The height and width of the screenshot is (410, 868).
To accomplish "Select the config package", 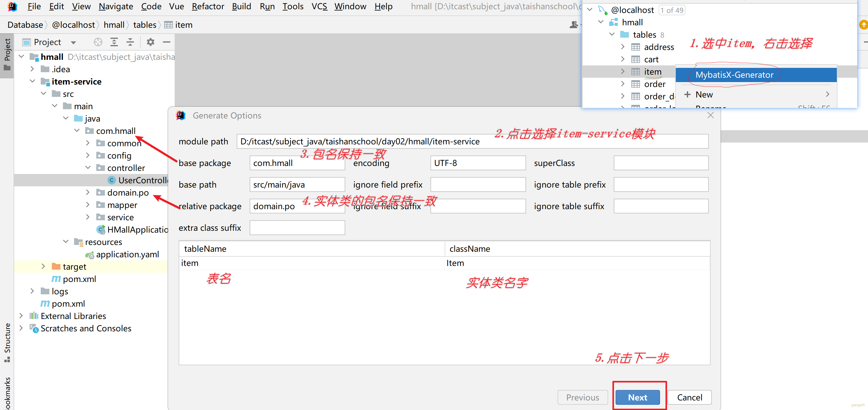I will pyautogui.click(x=119, y=156).
